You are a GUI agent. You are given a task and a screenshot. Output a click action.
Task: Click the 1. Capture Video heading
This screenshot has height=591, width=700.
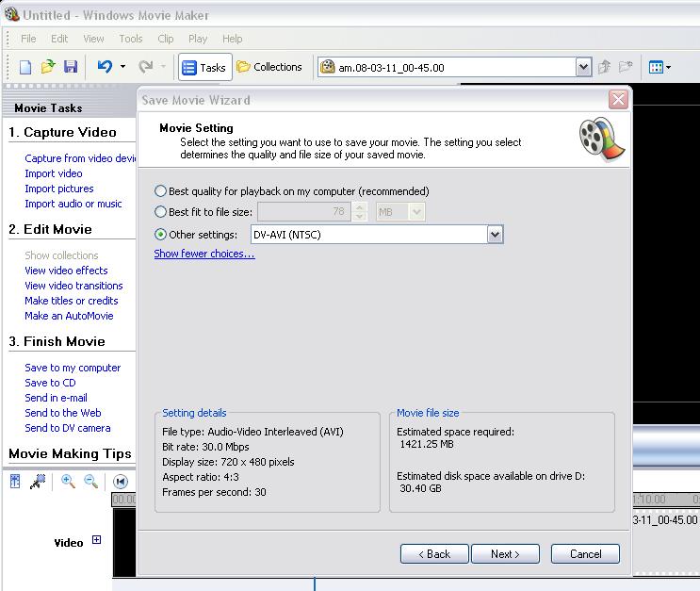pyautogui.click(x=62, y=132)
